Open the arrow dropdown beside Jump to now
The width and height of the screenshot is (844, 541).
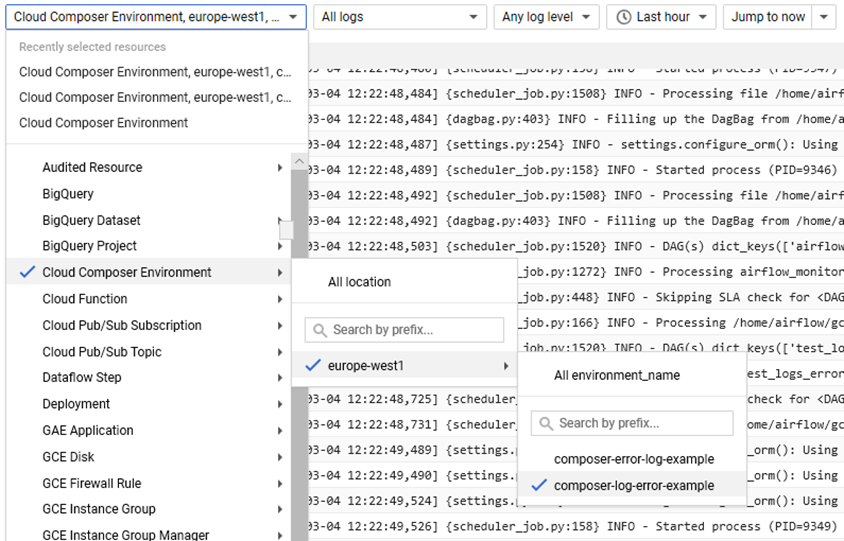824,17
